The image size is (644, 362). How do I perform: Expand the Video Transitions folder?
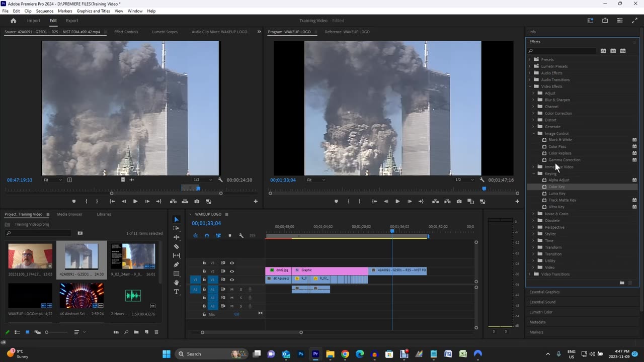[x=530, y=274]
